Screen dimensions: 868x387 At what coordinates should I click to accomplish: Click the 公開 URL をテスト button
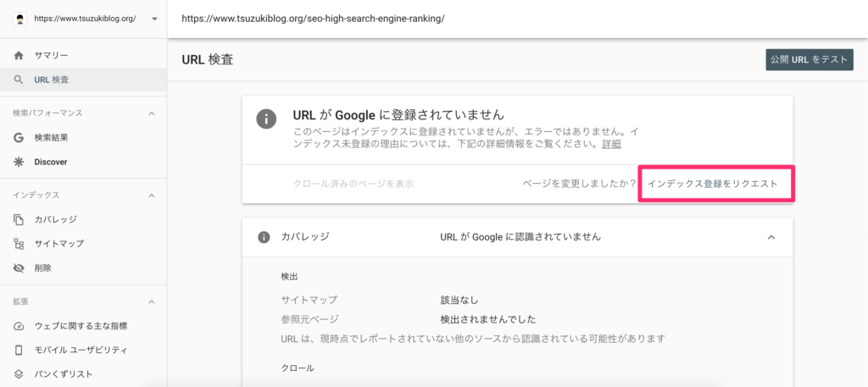coord(810,60)
